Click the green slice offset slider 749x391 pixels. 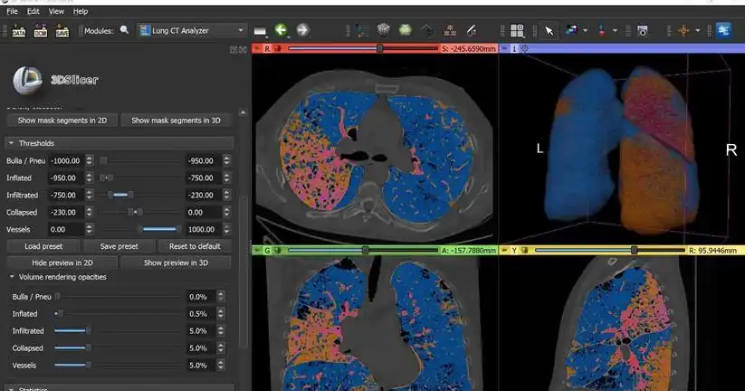364,250
